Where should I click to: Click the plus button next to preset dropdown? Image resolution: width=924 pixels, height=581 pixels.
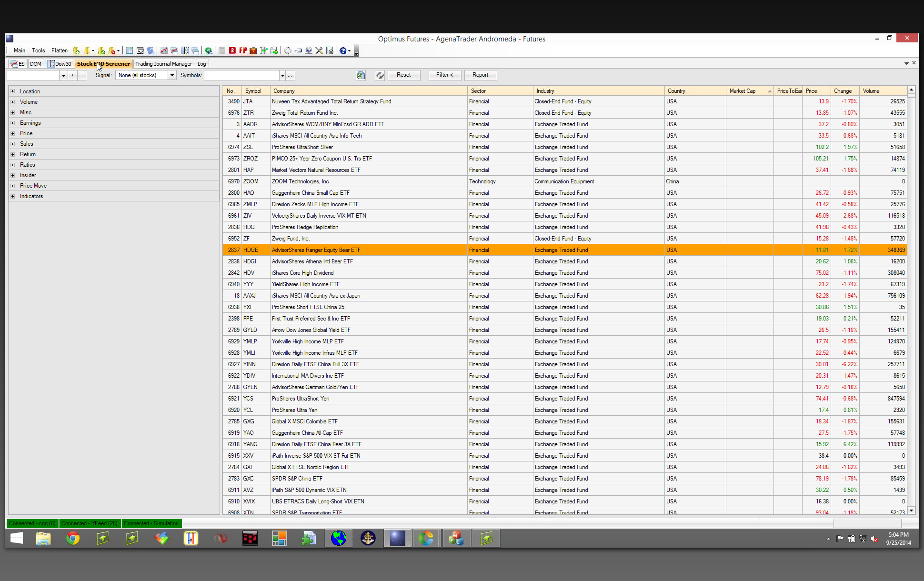point(72,75)
